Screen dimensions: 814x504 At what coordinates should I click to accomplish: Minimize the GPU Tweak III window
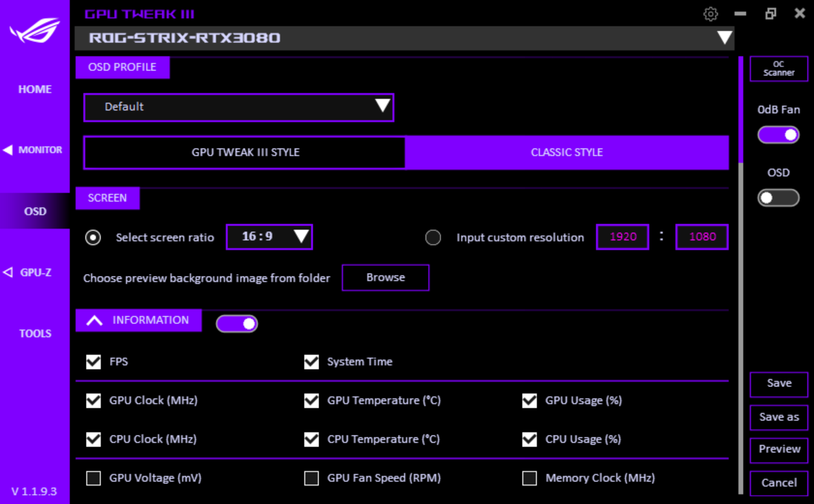(x=740, y=14)
